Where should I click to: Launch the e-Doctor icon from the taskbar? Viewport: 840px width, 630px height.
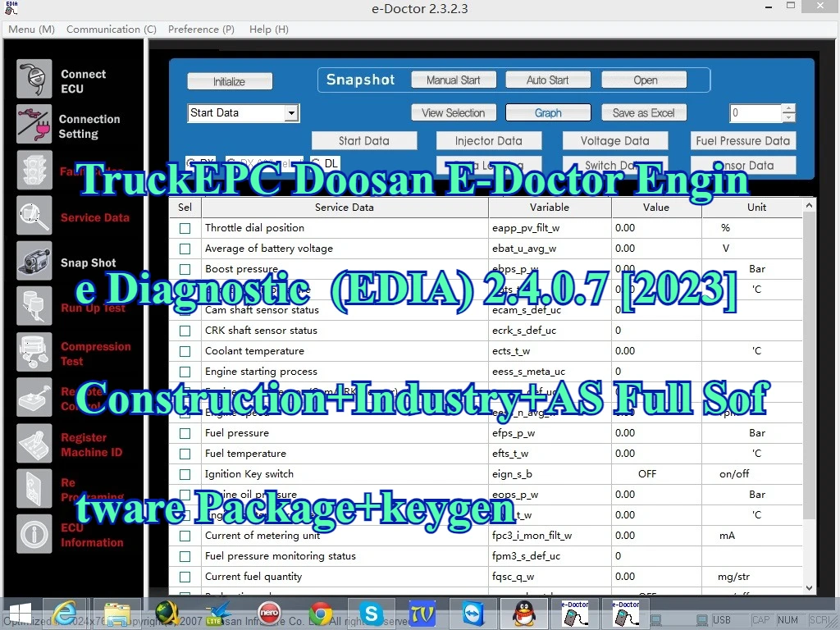coord(574,613)
